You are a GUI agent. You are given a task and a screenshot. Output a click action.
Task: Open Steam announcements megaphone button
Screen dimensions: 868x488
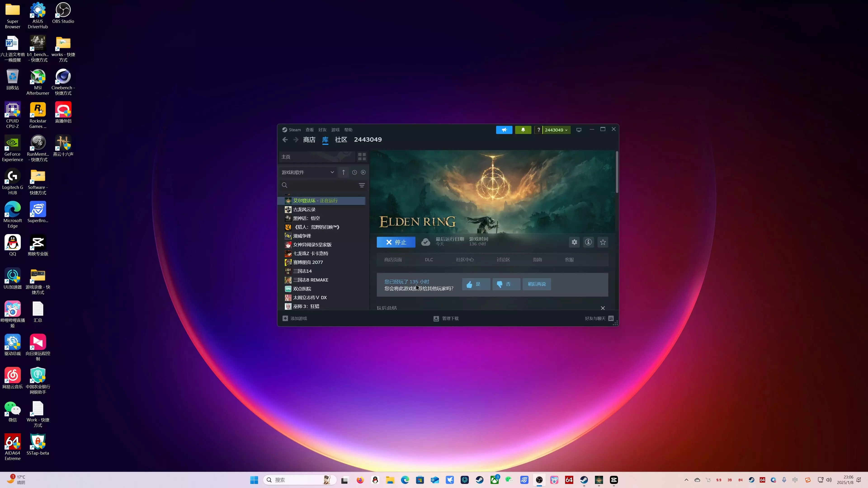[504, 130]
